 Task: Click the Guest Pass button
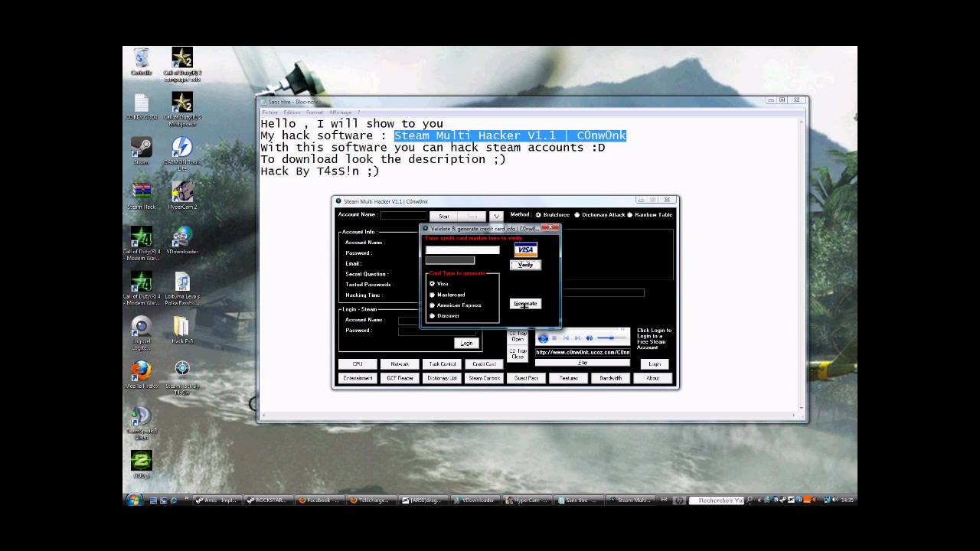[526, 378]
